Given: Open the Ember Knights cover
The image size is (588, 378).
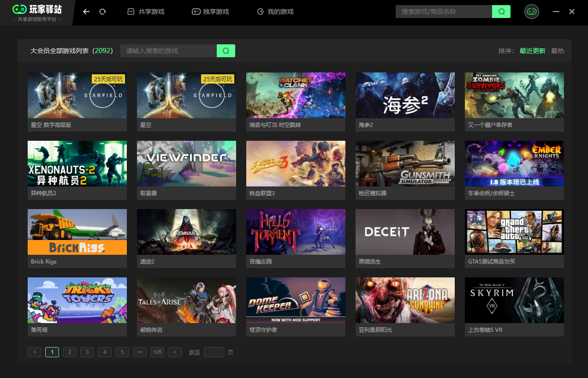Looking at the screenshot, I should 514,163.
